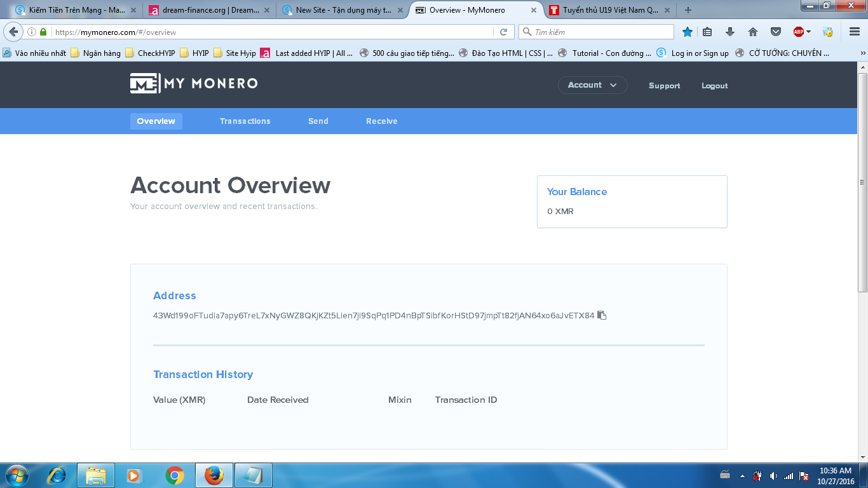The width and height of the screenshot is (868, 488).
Task: Log out of MyMonero
Action: [715, 86]
